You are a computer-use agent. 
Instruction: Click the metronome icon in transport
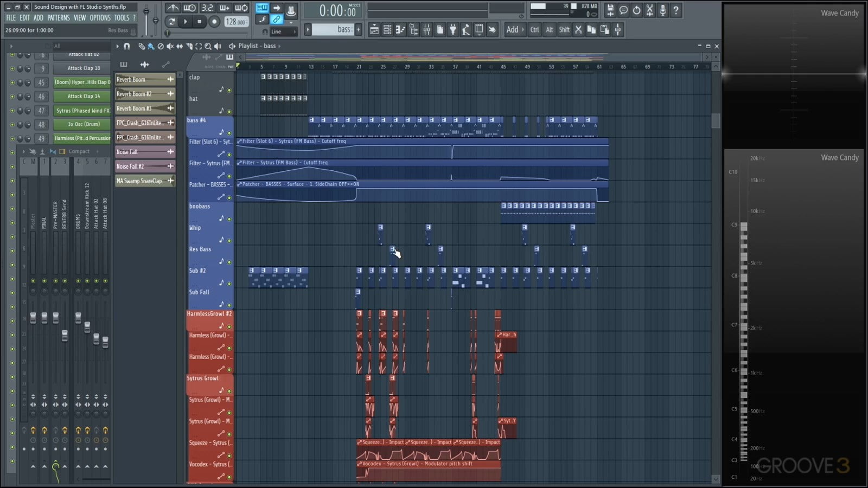(x=173, y=8)
